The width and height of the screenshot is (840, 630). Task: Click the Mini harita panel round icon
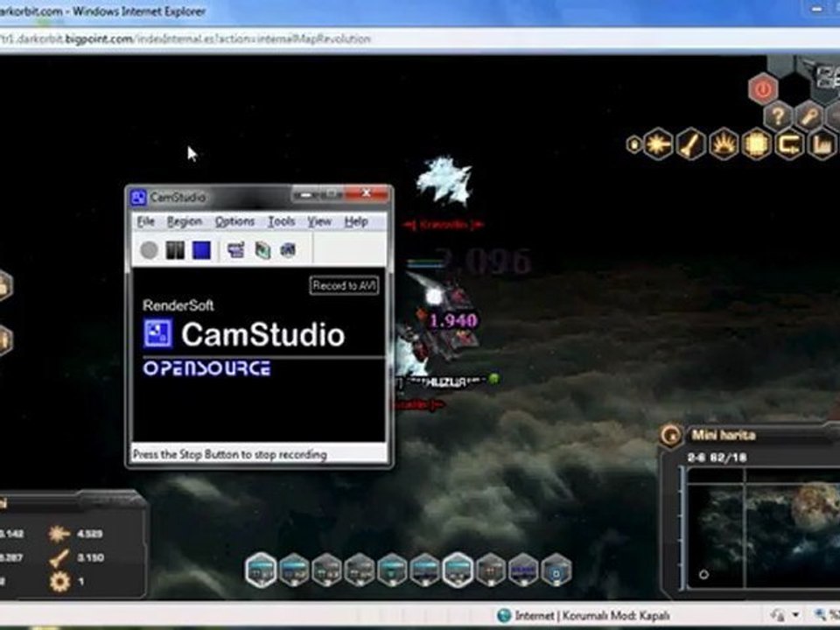671,435
